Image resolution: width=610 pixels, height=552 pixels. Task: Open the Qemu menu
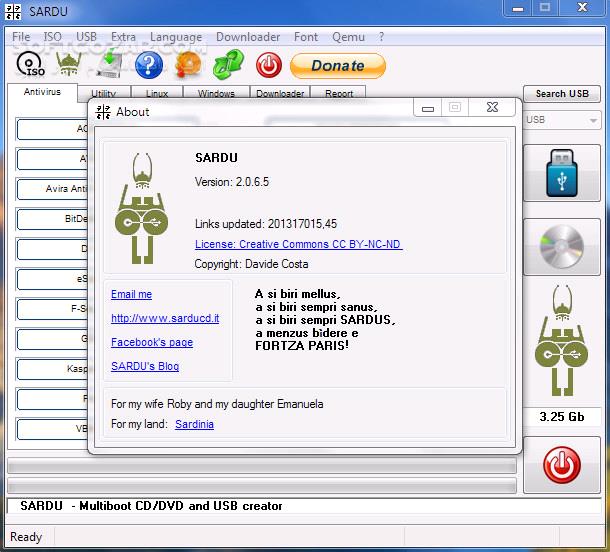tap(348, 37)
